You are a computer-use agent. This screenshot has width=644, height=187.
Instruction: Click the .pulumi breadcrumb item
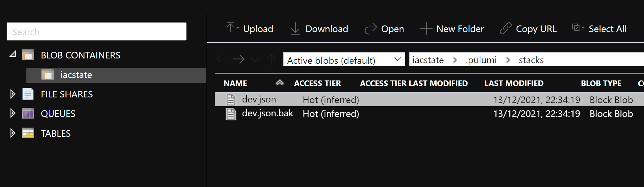481,60
